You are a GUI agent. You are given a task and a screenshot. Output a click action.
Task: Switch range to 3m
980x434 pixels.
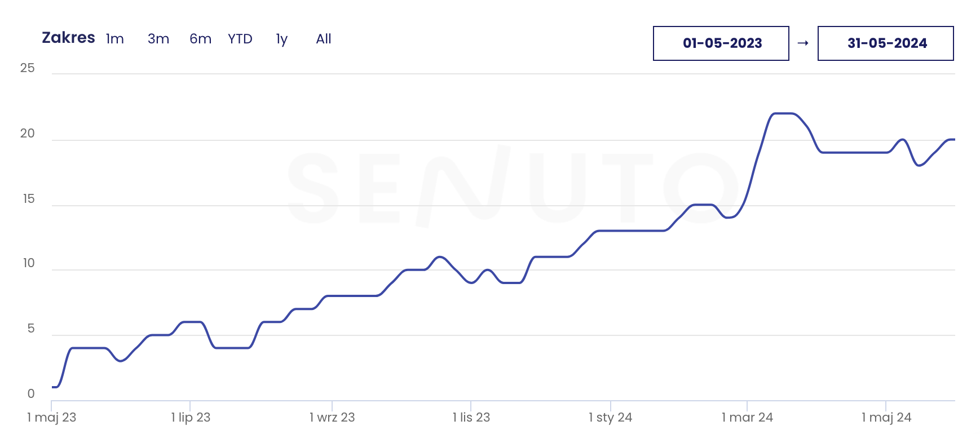[158, 39]
